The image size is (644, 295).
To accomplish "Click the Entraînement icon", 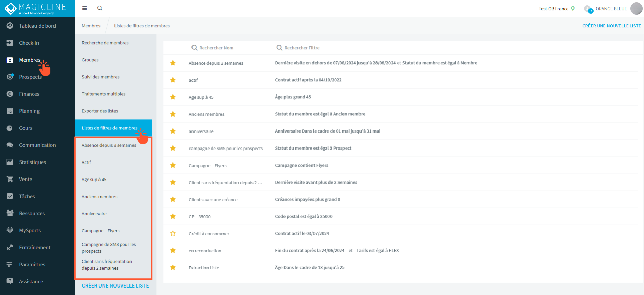I will click(10, 247).
